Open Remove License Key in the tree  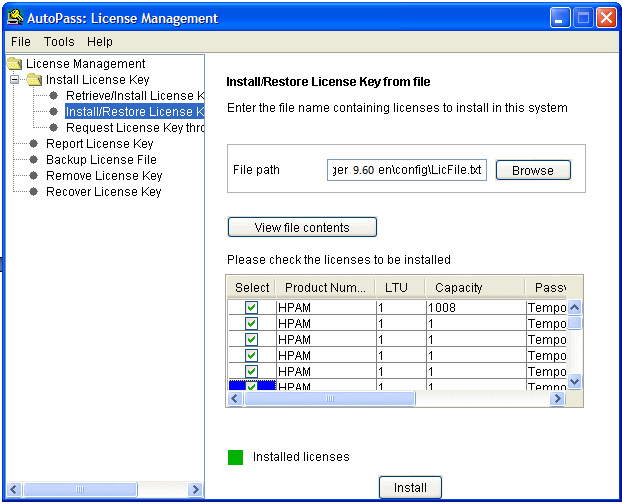(x=104, y=176)
